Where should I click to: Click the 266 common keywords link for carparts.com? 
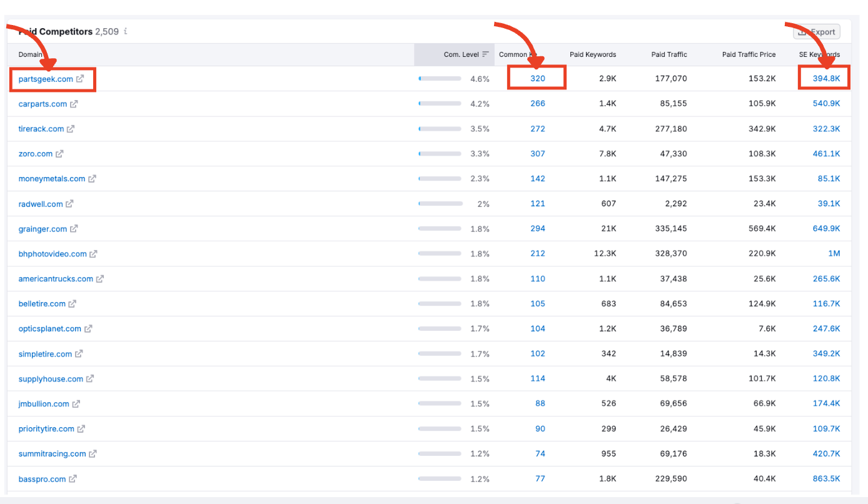pyautogui.click(x=537, y=103)
